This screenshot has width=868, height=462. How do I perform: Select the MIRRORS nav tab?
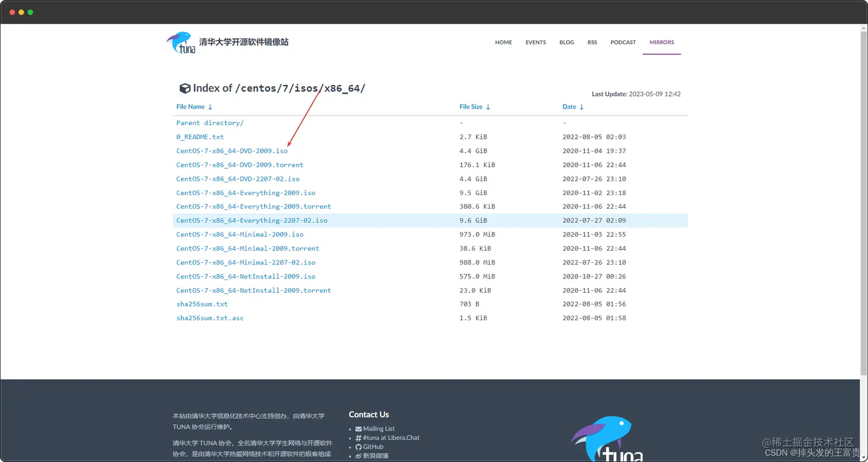[662, 42]
